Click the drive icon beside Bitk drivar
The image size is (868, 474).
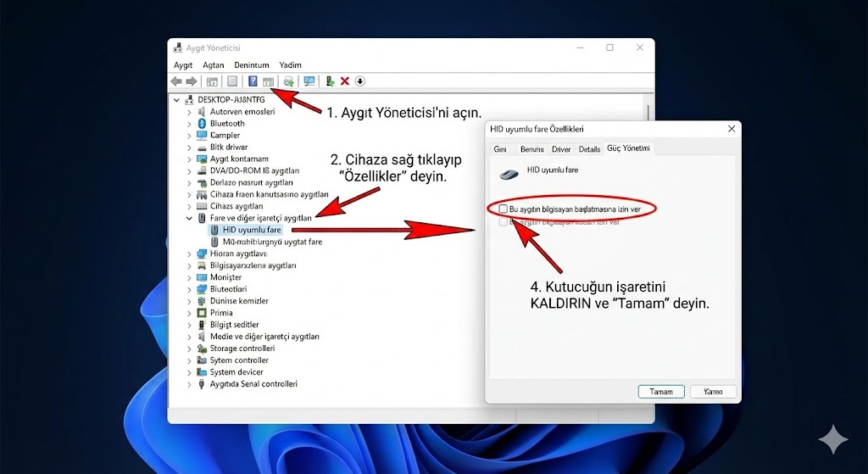(202, 147)
